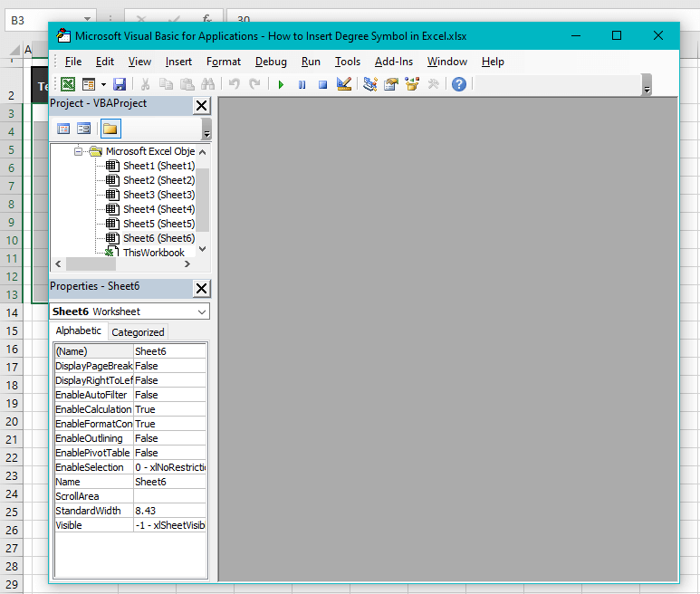Select Sheet4 (Sheet4) in project tree
This screenshot has height=594, width=700.
coord(159,209)
